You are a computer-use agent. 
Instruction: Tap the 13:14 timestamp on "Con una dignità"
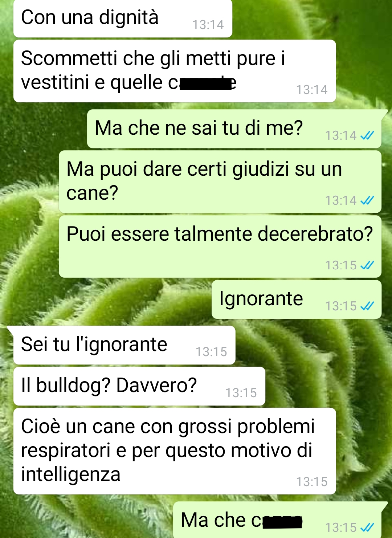coord(208,25)
